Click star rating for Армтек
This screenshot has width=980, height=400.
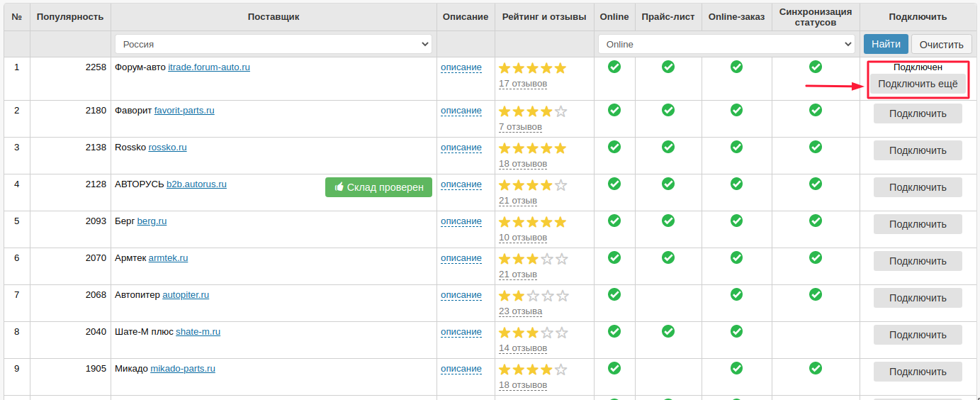click(x=533, y=259)
